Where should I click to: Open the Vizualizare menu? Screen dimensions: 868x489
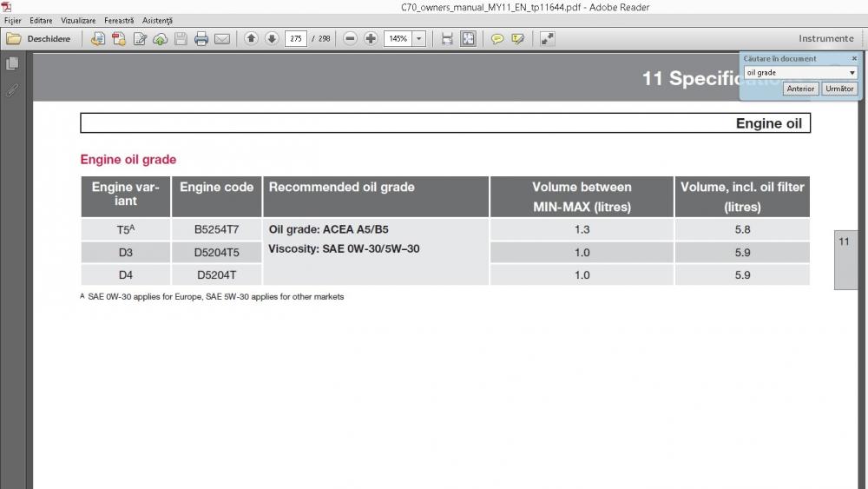78,20
